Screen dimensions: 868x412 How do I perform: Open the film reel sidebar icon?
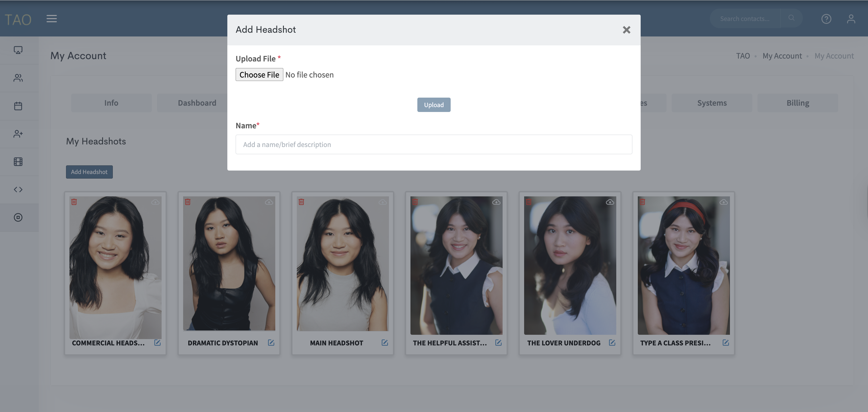point(18,162)
